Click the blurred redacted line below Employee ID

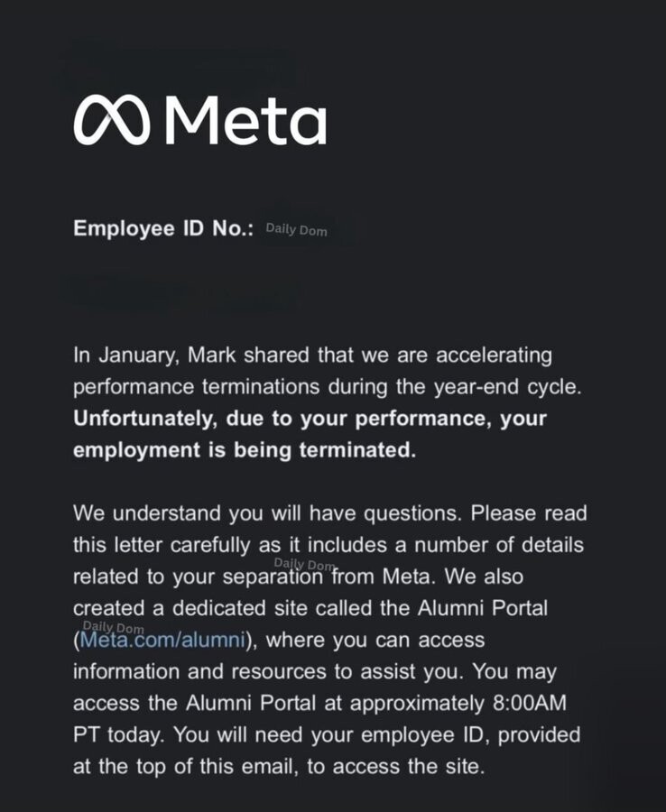coord(180,293)
